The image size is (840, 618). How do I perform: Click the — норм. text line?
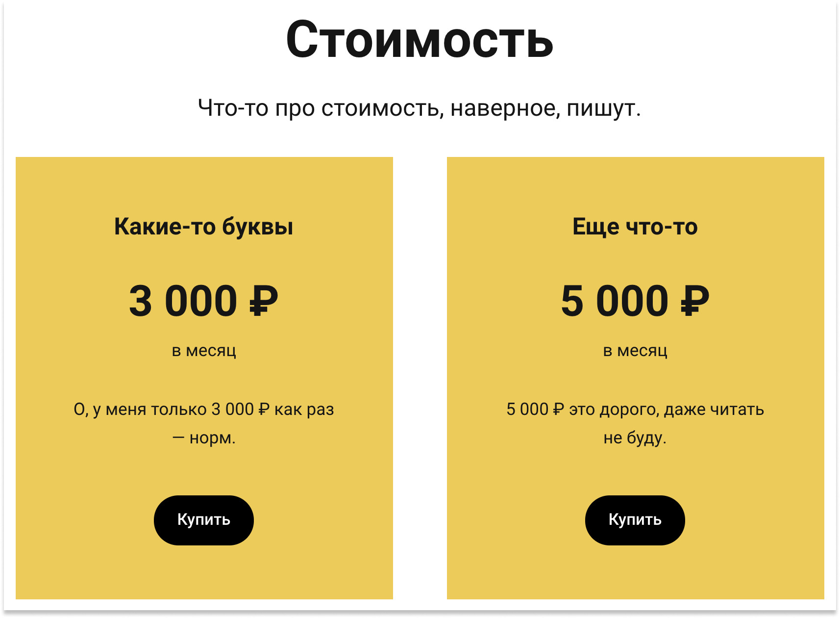[204, 438]
